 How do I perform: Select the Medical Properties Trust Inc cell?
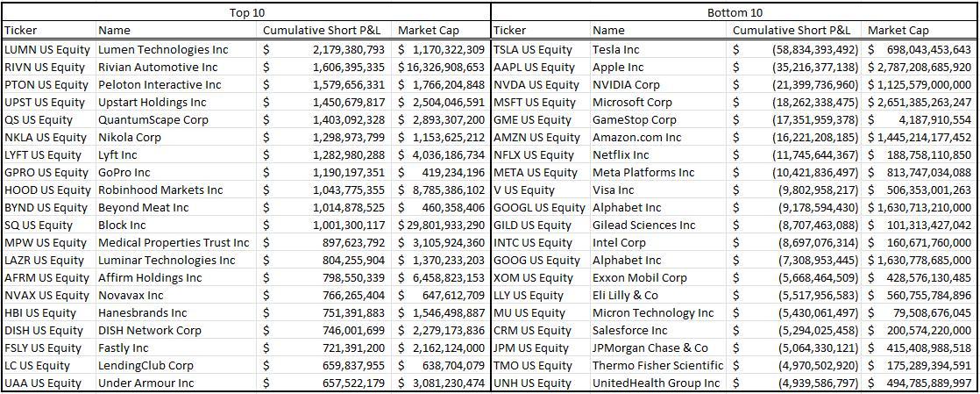(174, 242)
